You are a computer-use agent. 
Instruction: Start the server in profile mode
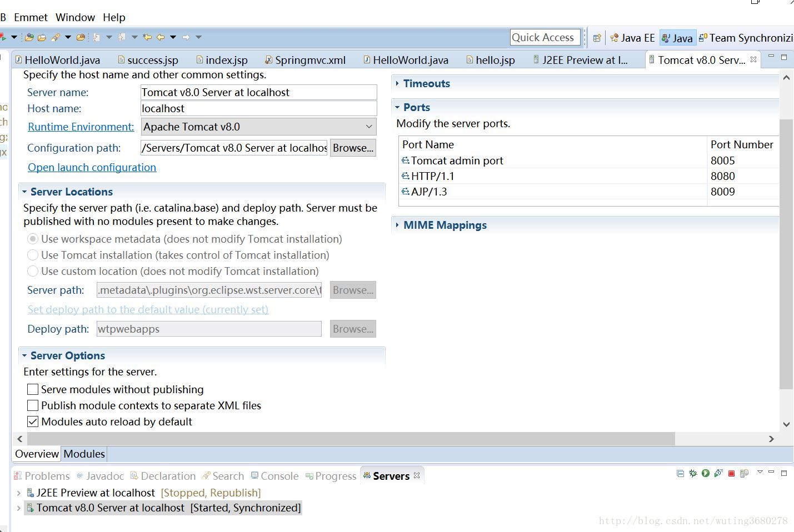718,473
